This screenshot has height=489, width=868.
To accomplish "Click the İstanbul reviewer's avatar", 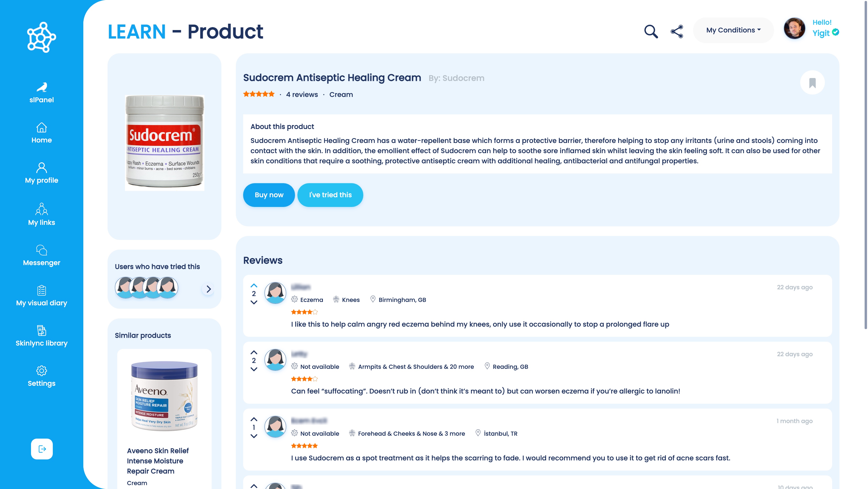I will point(275,426).
